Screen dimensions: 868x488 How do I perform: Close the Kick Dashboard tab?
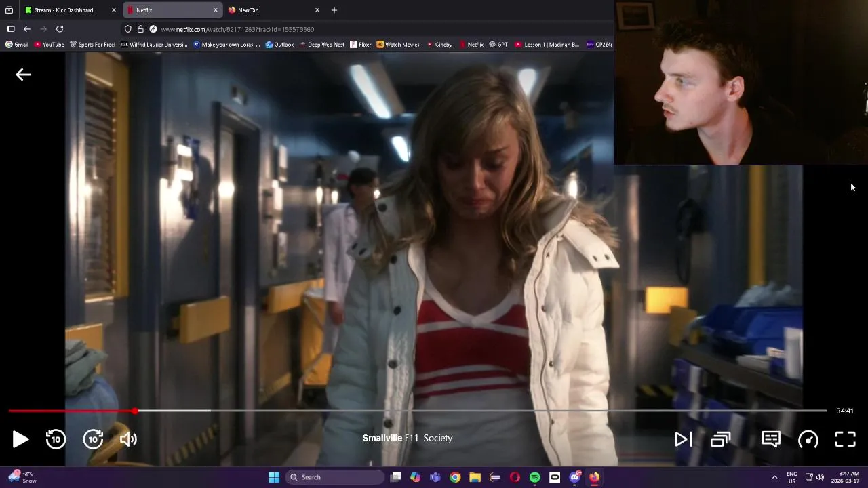point(113,10)
